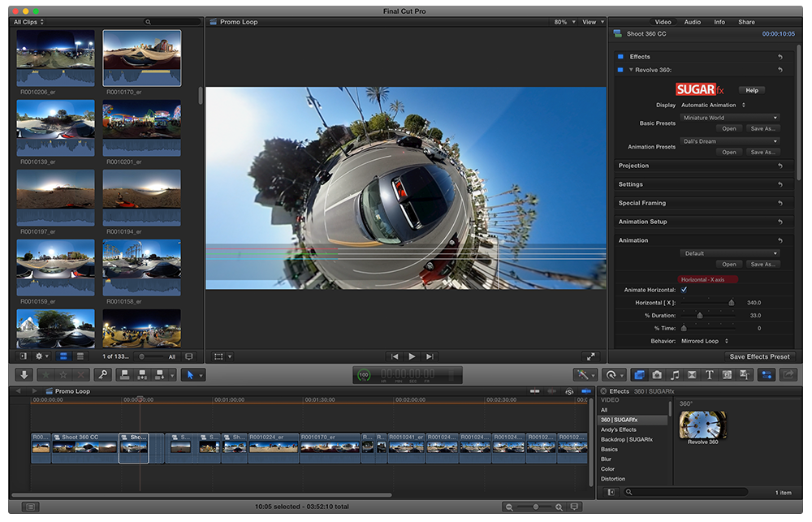Open the viewer transform tool icon
The width and height of the screenshot is (812, 522).
point(219,356)
